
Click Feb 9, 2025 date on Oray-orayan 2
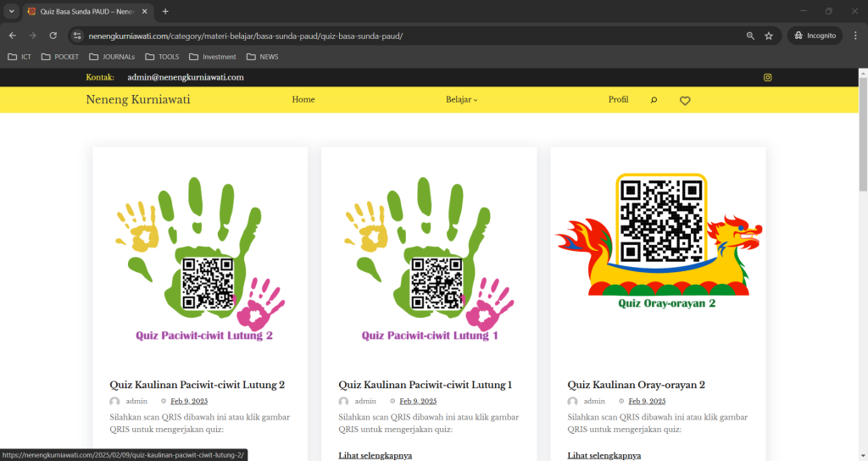[647, 401]
